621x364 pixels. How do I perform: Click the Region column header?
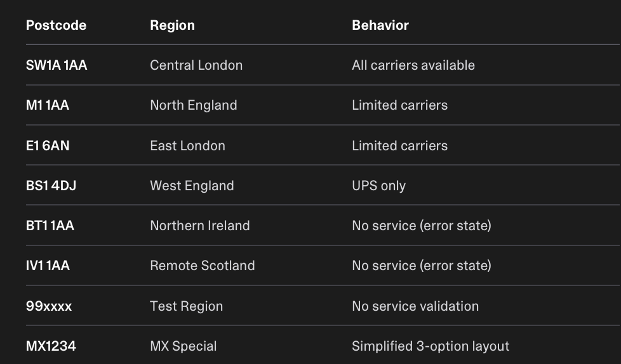(x=172, y=25)
